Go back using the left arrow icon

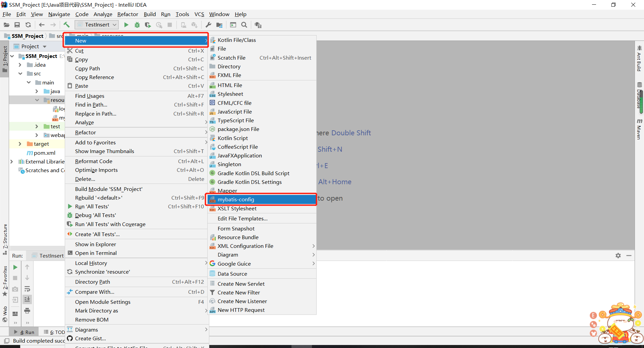[x=42, y=25]
